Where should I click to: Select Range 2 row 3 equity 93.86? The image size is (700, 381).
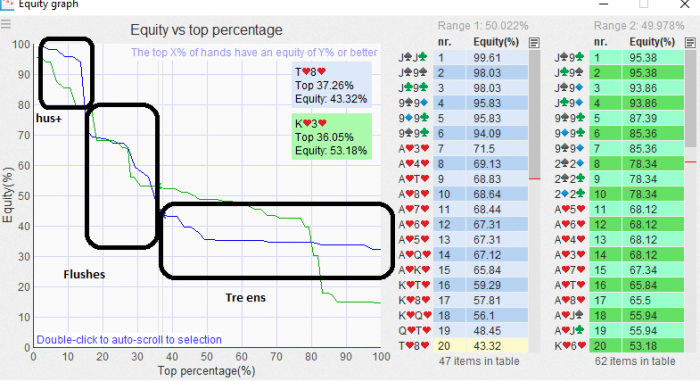(x=618, y=88)
